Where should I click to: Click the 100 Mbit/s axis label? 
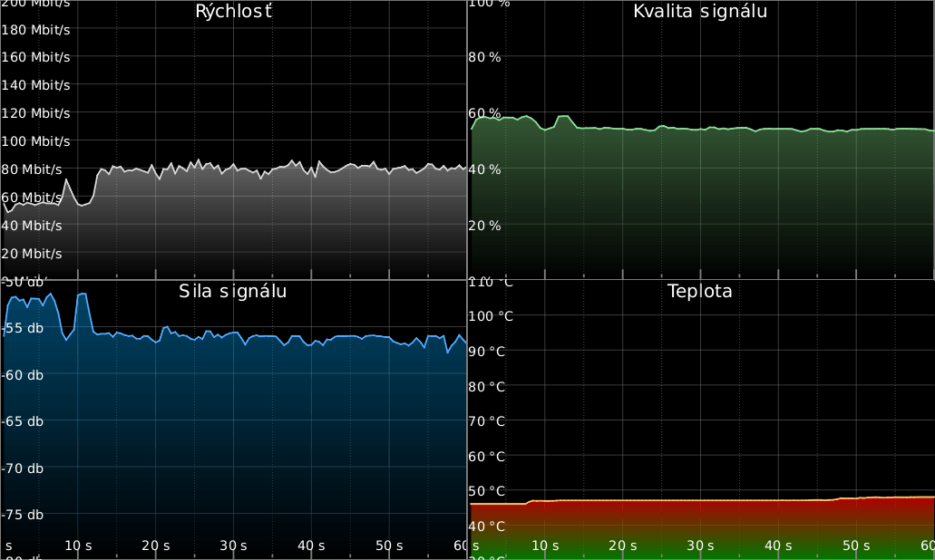pos(35,141)
